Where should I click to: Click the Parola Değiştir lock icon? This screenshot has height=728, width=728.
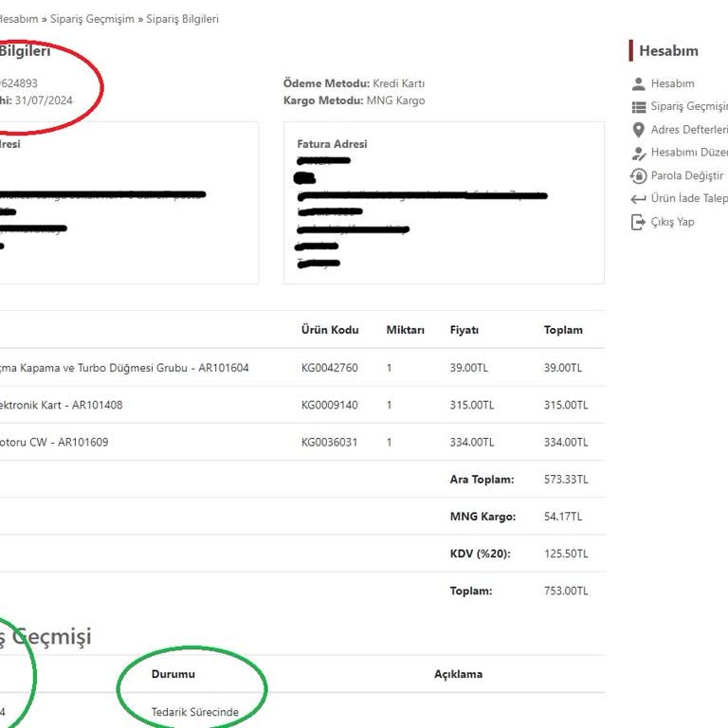click(638, 176)
